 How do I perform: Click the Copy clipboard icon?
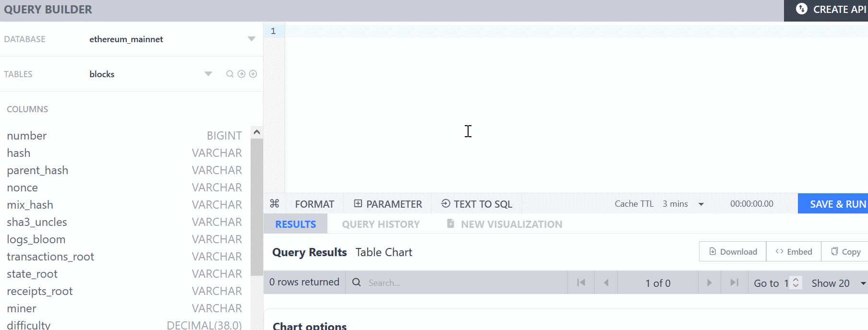point(834,251)
